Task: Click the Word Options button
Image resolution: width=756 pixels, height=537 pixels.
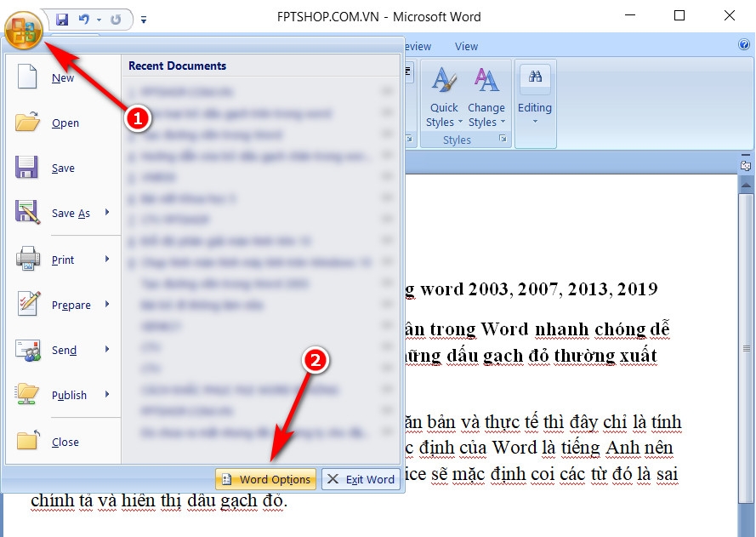Action: tap(265, 479)
